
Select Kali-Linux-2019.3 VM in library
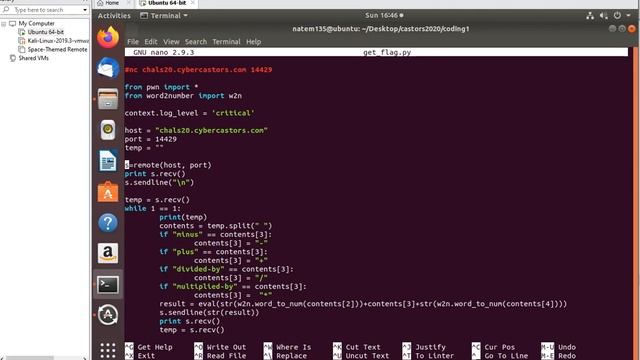tap(58, 41)
